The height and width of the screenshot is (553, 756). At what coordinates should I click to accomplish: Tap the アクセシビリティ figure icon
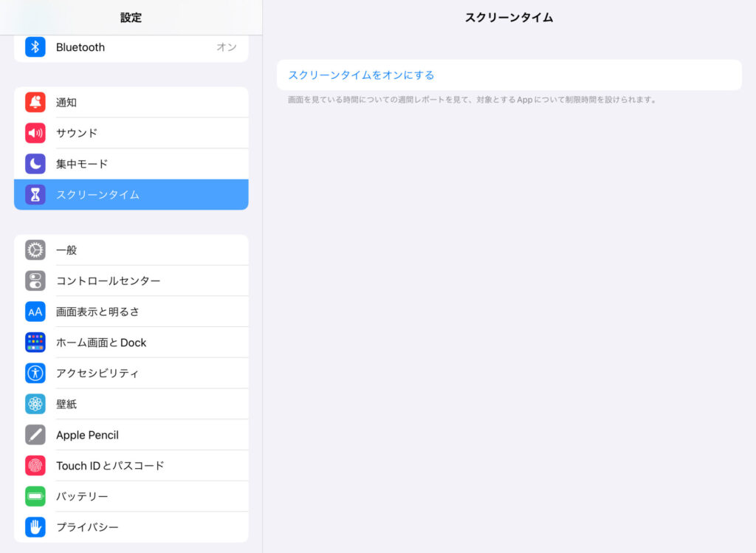coord(35,373)
